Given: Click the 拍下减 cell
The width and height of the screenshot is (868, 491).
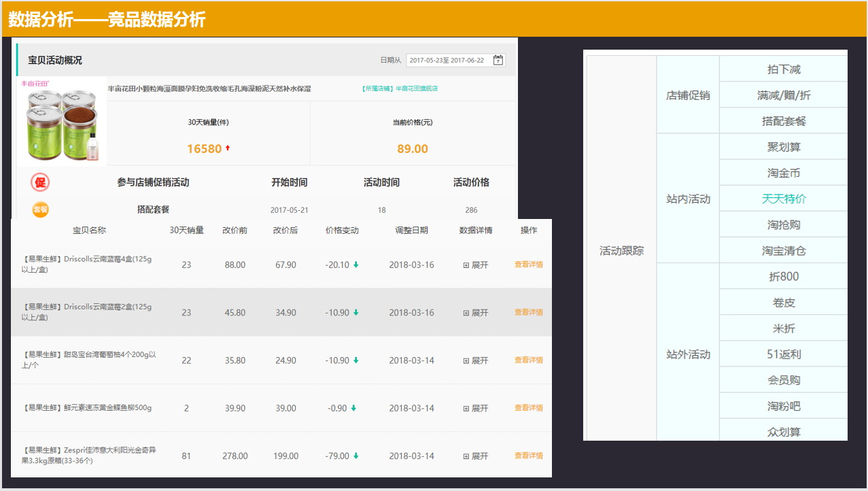Looking at the screenshot, I should (x=784, y=69).
